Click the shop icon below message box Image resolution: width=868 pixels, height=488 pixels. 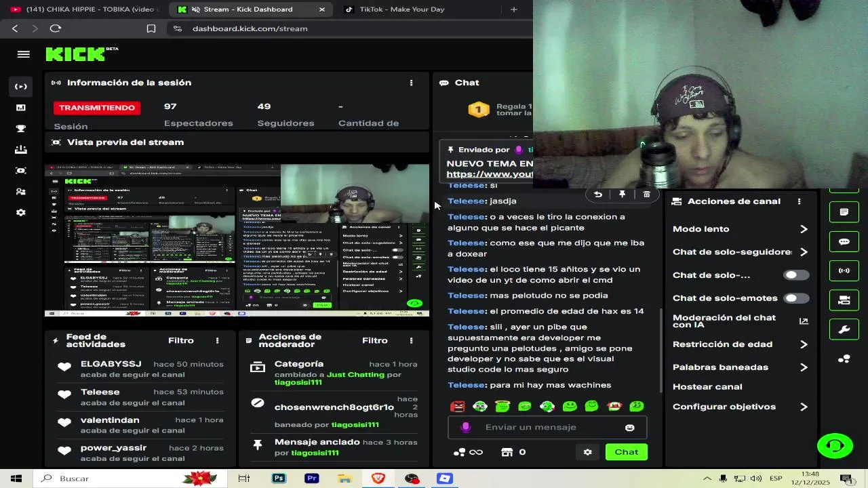(507, 452)
